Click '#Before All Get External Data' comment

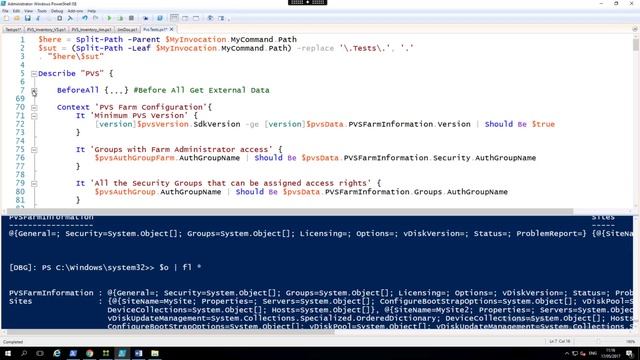click(202, 90)
